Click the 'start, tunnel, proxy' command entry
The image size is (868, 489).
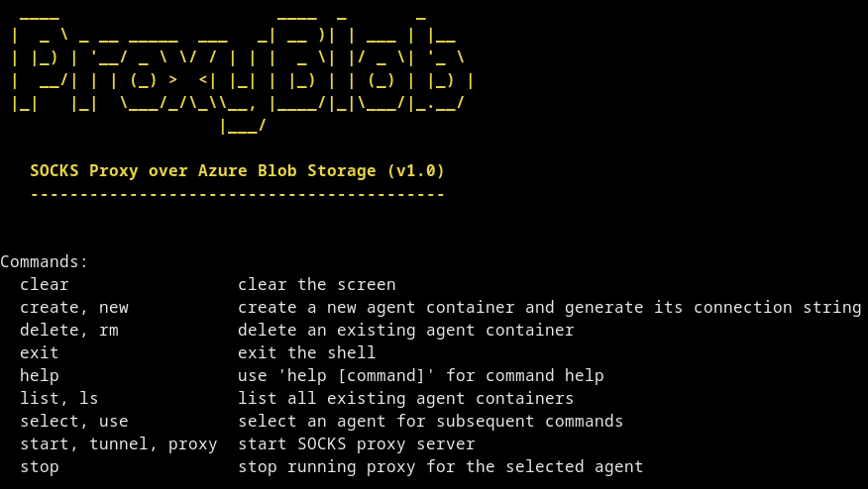119,444
